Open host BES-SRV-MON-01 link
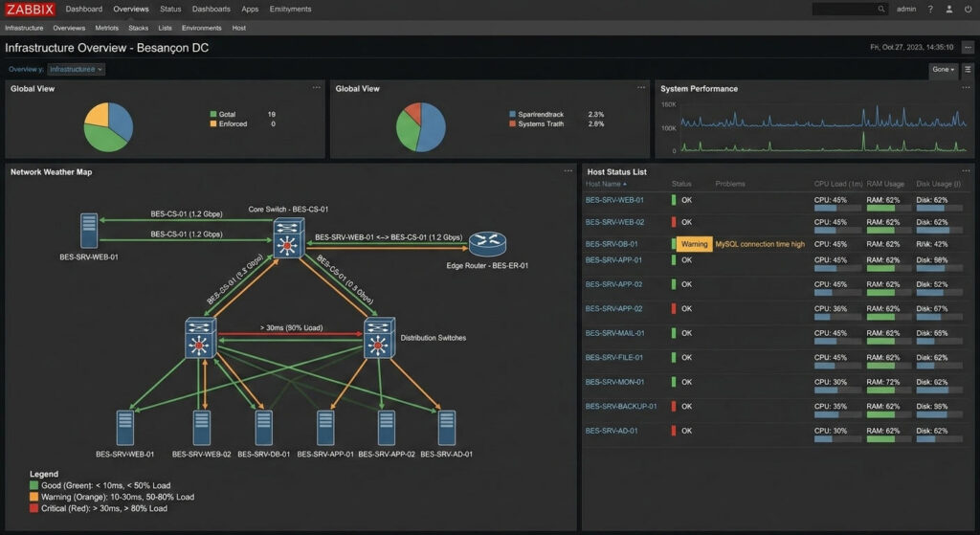The width and height of the screenshot is (980, 535). (614, 382)
